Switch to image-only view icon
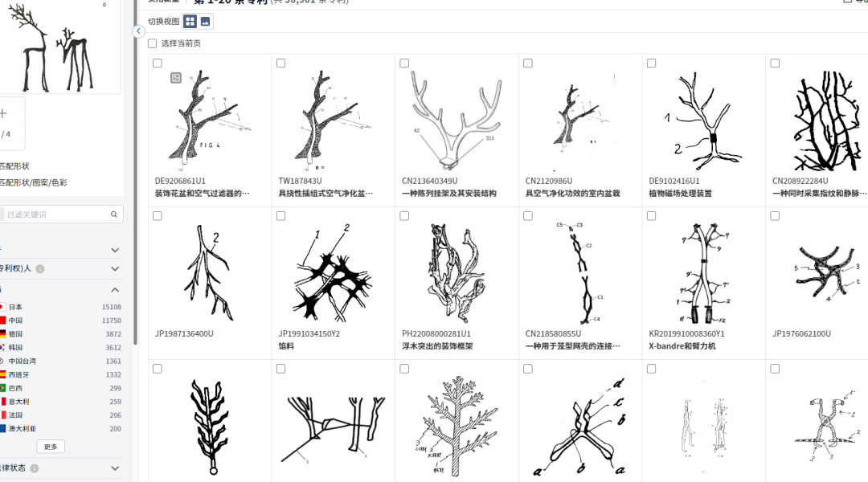This screenshot has width=868, height=482. pos(206,22)
